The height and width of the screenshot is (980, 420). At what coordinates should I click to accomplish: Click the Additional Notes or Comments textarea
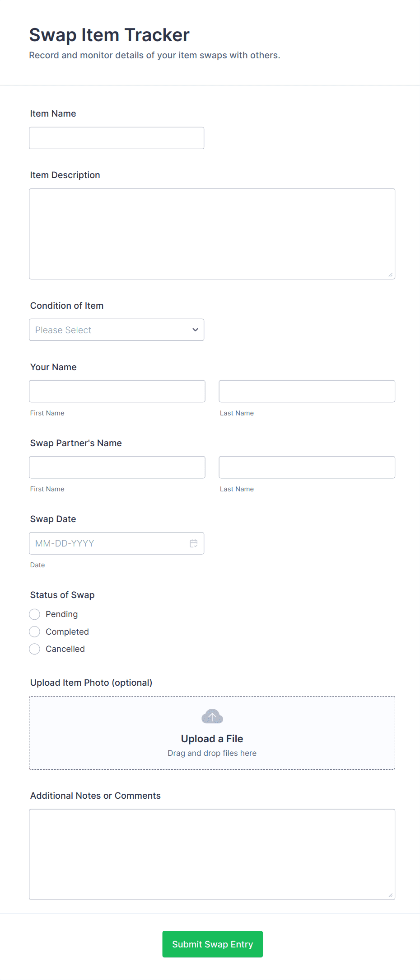pos(212,854)
